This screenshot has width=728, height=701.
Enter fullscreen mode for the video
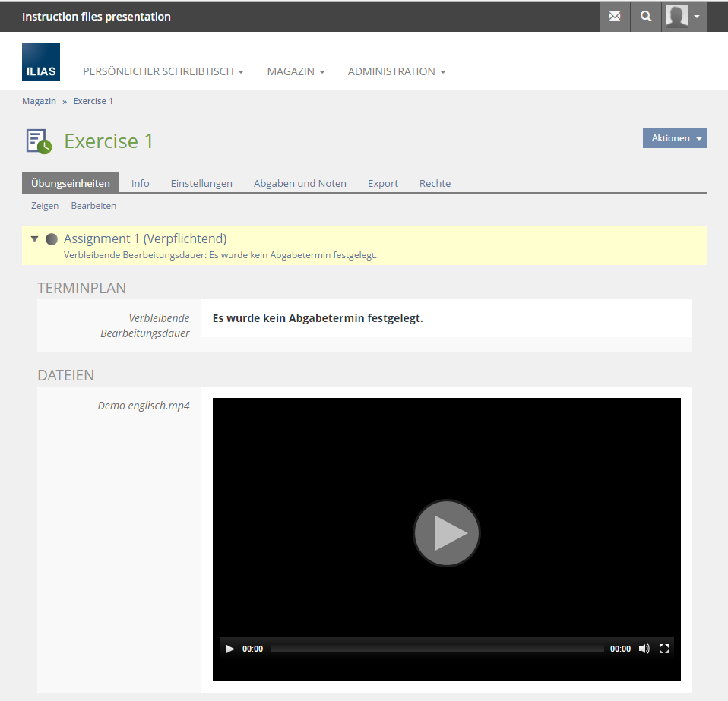[664, 649]
